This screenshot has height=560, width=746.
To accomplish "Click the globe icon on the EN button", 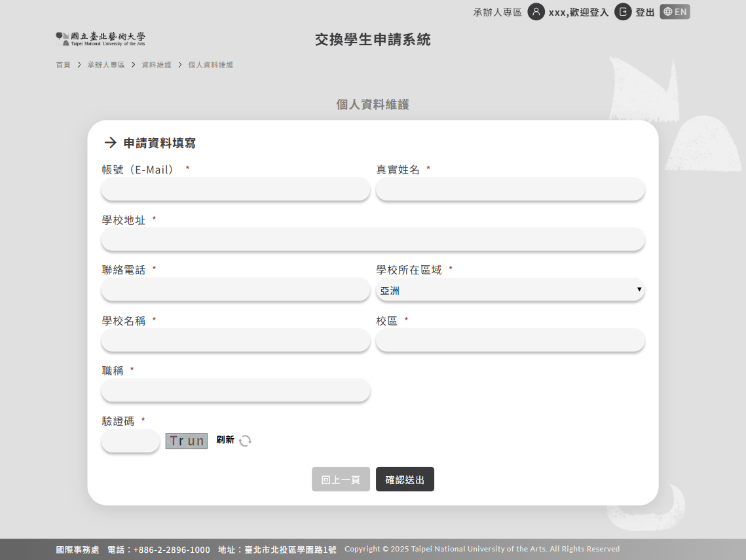I will coord(667,12).
